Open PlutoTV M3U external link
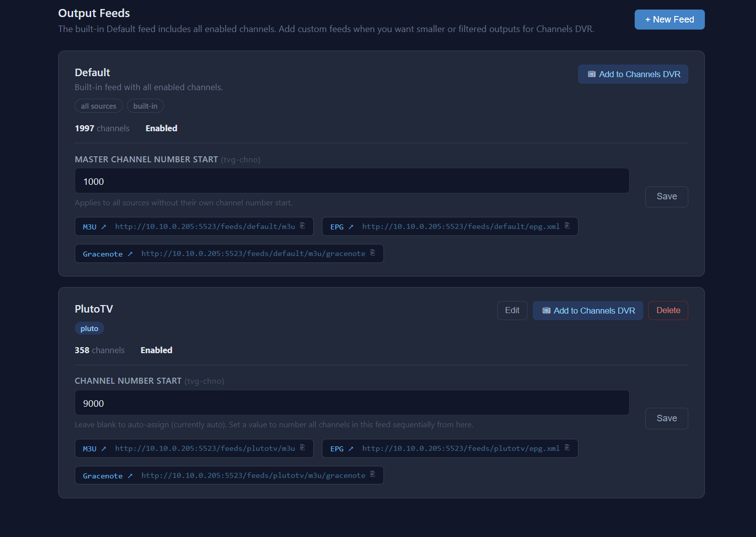This screenshot has height=537, width=756. pos(94,449)
